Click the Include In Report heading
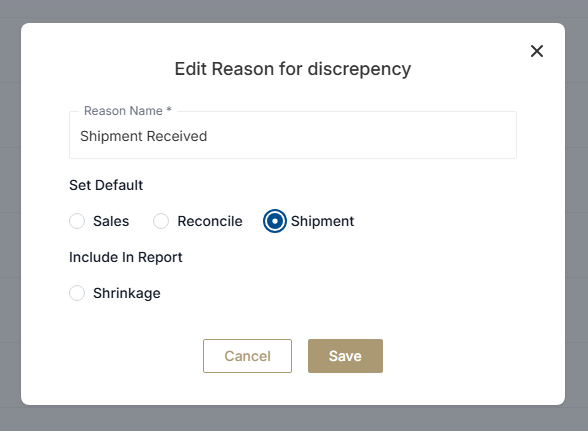 click(126, 257)
